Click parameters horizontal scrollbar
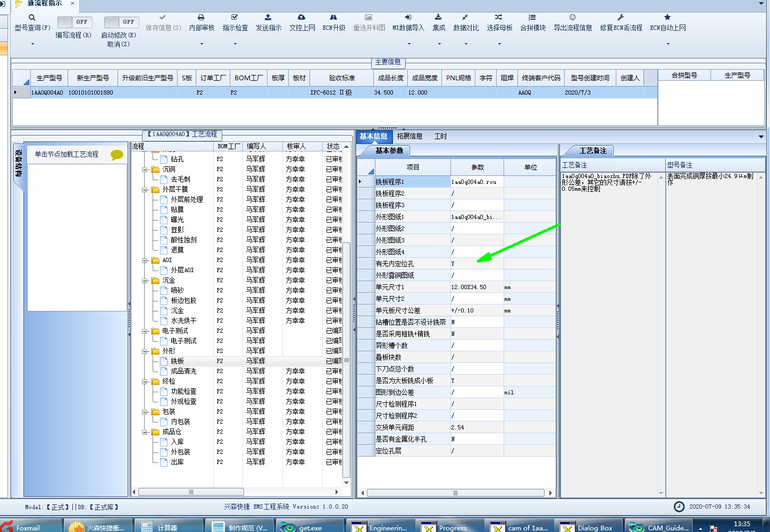 pos(456,493)
